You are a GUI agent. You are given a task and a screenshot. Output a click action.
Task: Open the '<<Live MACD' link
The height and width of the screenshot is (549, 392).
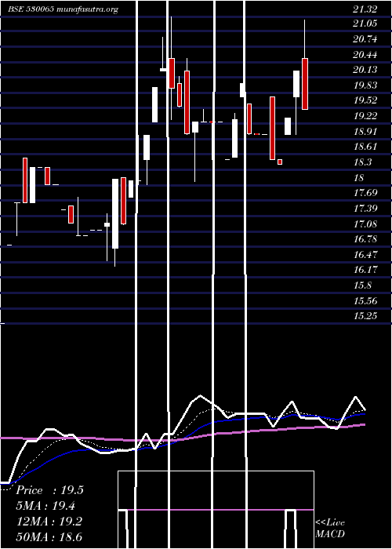point(330,528)
